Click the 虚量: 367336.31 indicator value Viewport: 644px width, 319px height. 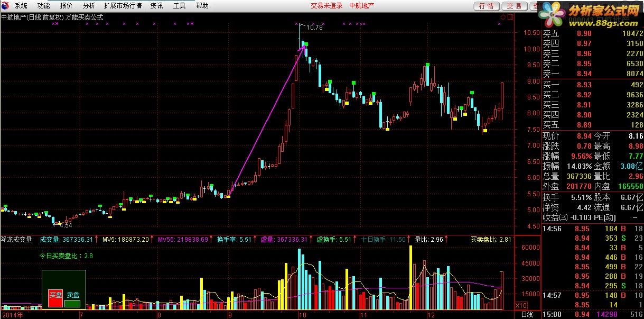(284, 240)
